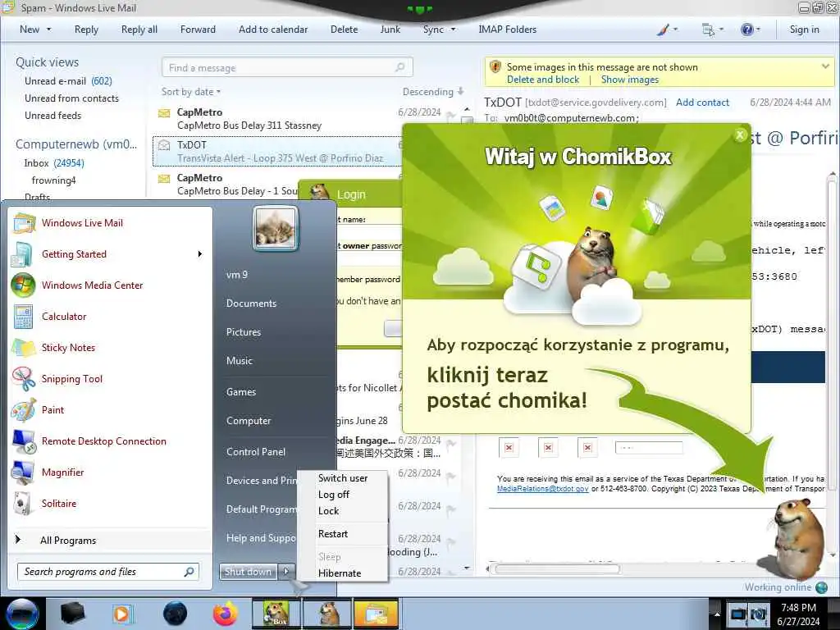Image resolution: width=840 pixels, height=630 pixels.
Task: Click Reply all in the mail toolbar
Action: [139, 30]
